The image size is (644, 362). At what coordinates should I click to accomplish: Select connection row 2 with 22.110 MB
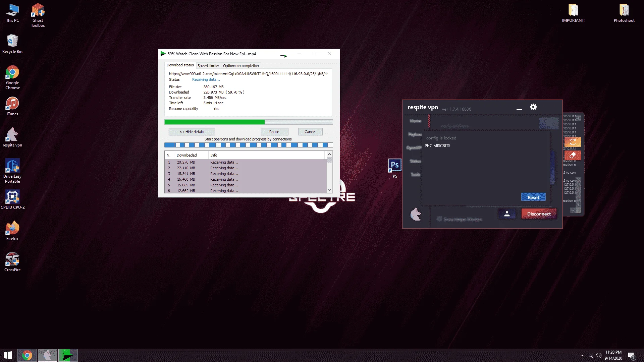(x=245, y=168)
